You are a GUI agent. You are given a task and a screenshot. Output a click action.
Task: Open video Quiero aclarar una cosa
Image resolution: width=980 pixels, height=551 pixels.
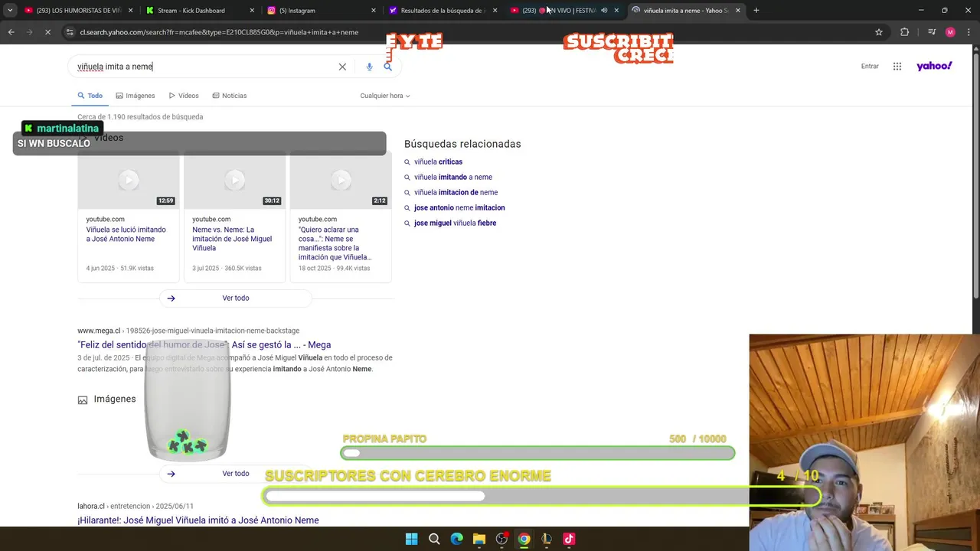point(335,243)
